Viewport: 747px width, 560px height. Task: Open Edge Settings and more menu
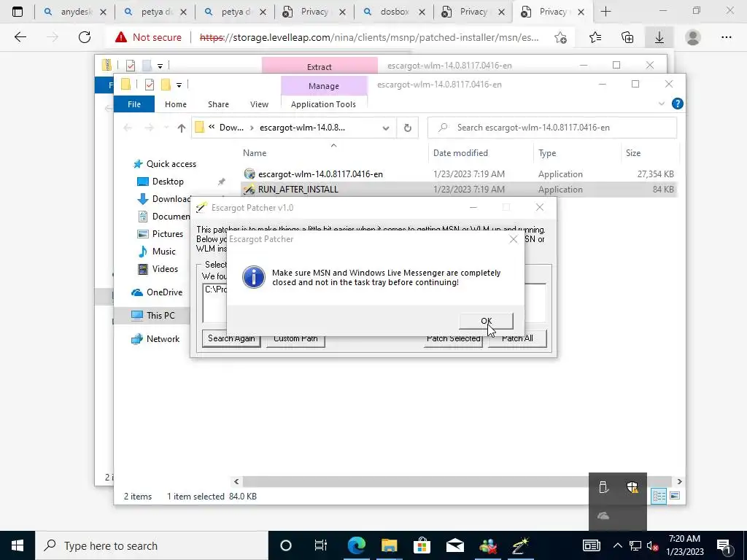point(726,37)
